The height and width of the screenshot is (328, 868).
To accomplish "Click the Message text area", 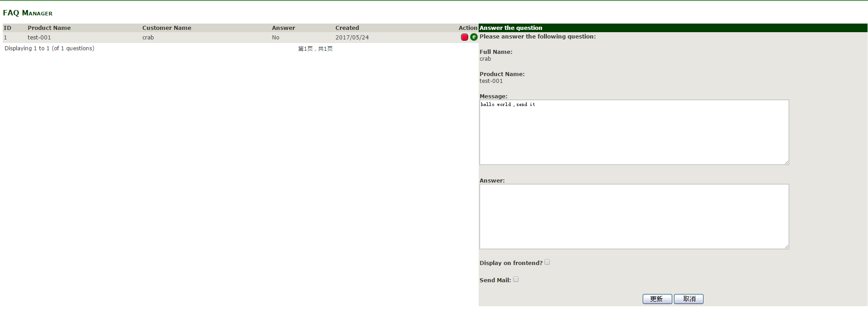I will point(634,132).
